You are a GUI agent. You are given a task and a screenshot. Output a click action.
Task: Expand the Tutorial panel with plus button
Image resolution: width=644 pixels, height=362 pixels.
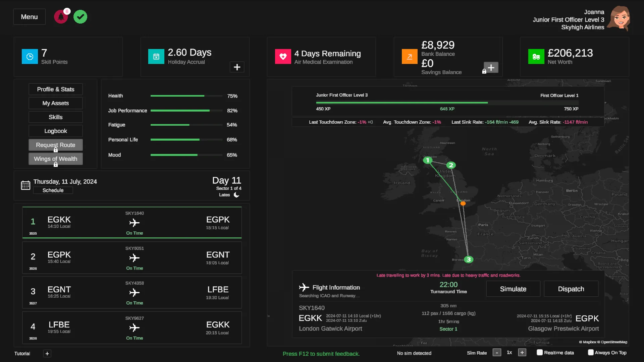(47, 353)
